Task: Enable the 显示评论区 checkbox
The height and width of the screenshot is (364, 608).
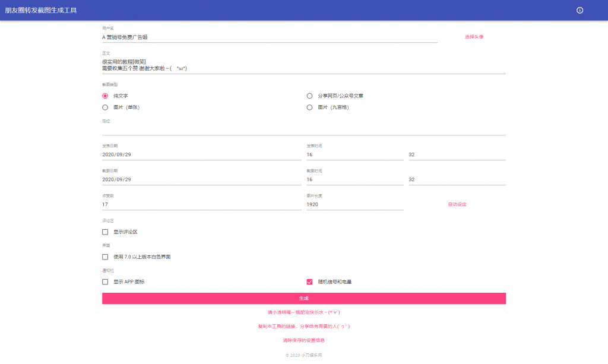Action: pos(105,232)
